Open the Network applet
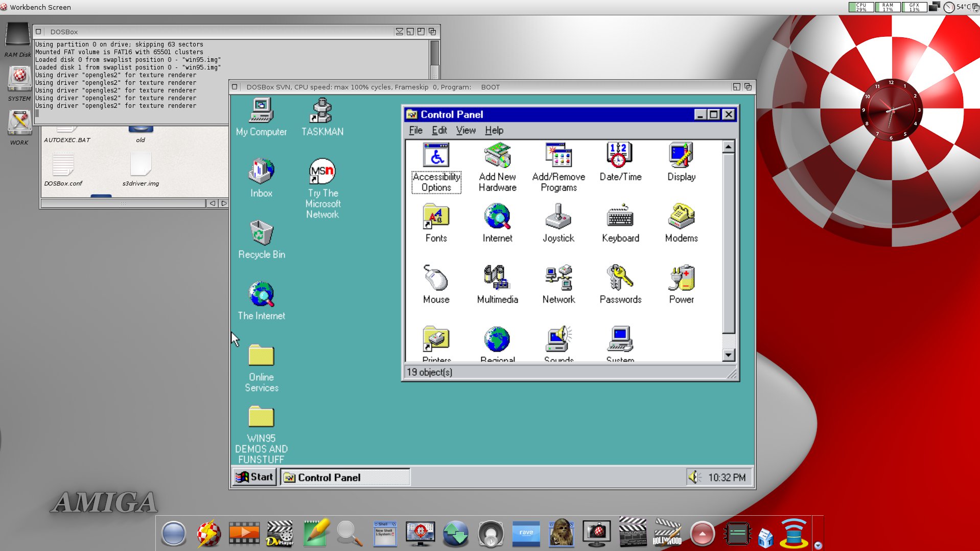Image resolution: width=980 pixels, height=551 pixels. coord(558,285)
